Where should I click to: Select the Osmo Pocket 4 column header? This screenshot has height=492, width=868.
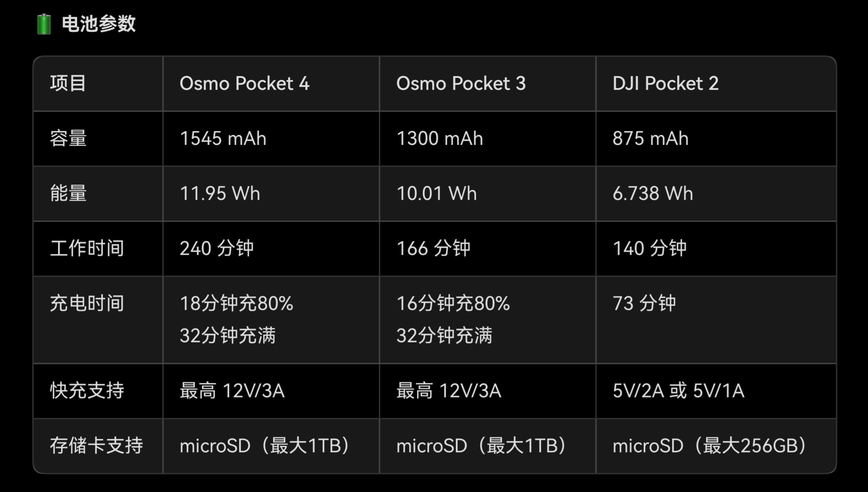(x=244, y=83)
